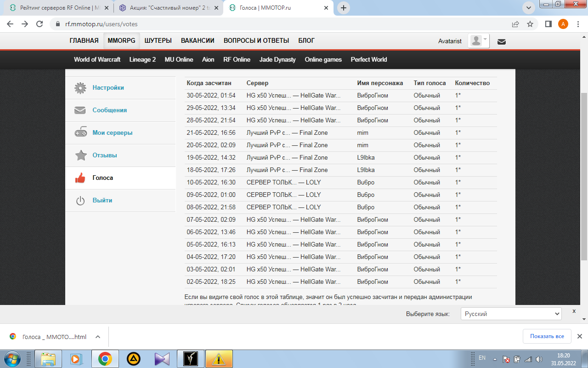The height and width of the screenshot is (368, 588).
Task: Open Jade Dynasty game link
Action: tap(277, 59)
